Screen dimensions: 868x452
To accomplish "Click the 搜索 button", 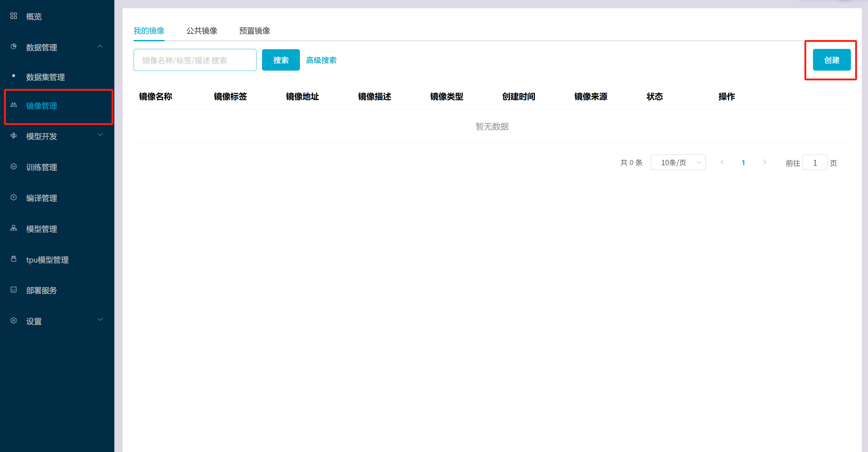I will click(x=281, y=60).
